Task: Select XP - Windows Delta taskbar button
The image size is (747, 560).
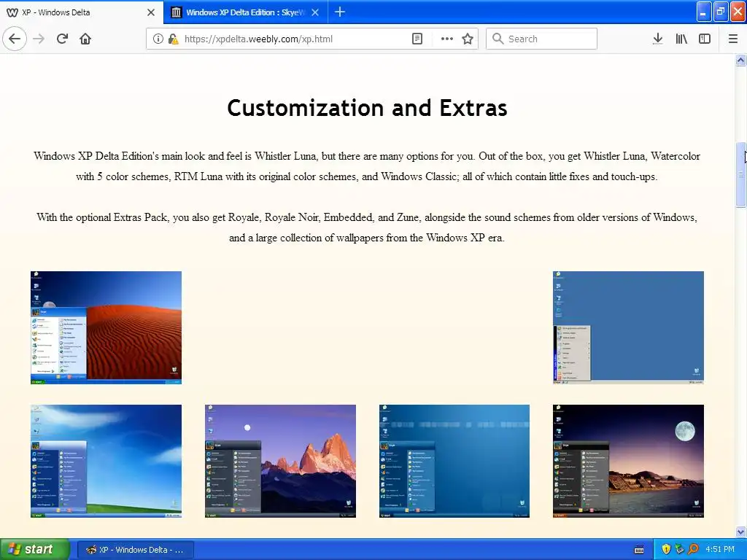Action: (x=135, y=550)
